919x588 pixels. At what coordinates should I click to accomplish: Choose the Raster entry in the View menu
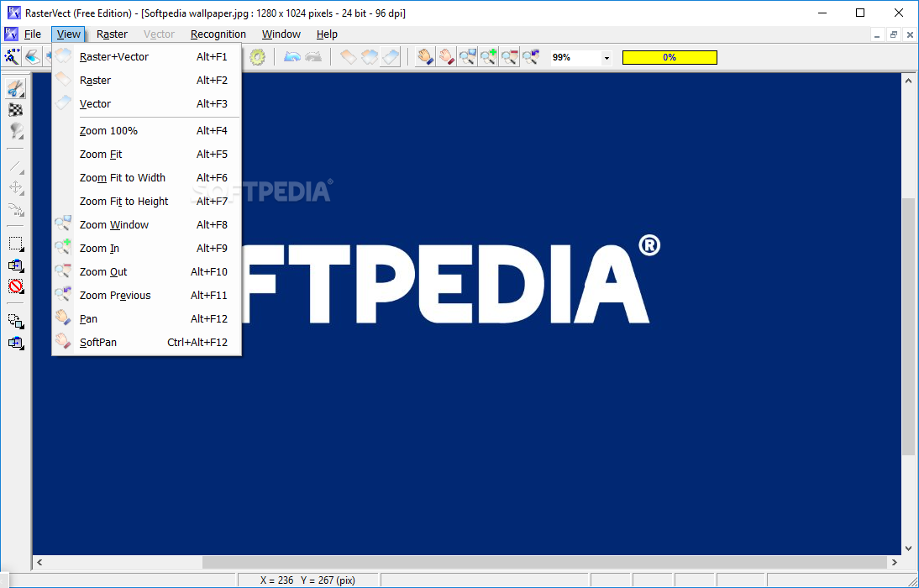[x=146, y=81]
